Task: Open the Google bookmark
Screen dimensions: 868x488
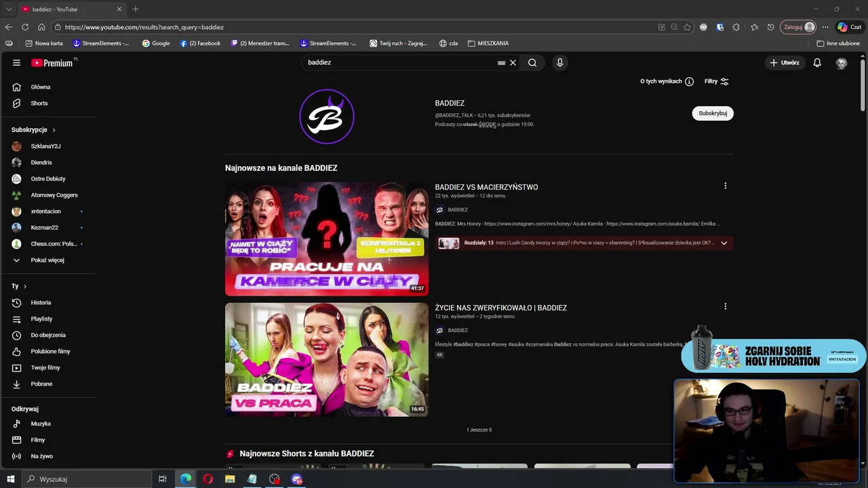Action: (156, 43)
